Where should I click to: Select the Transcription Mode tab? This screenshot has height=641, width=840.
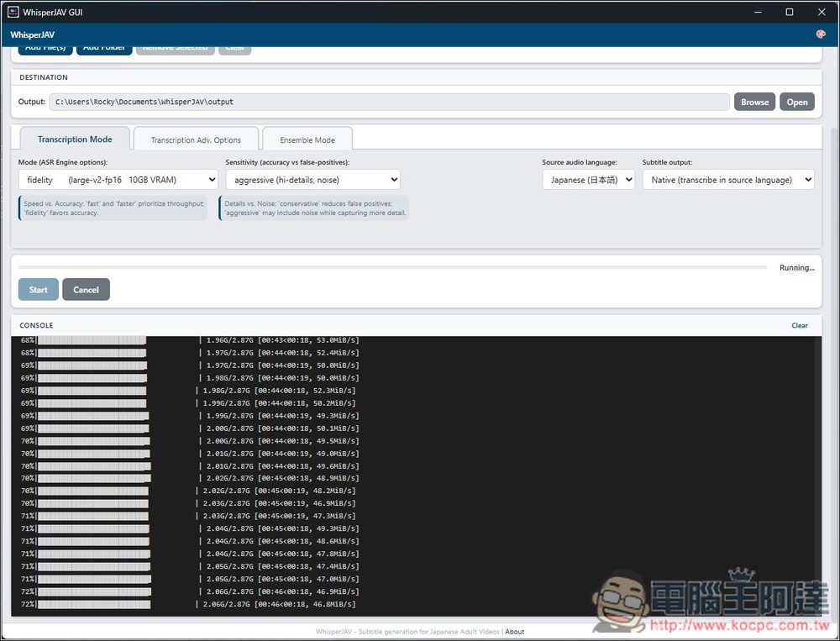[75, 139]
